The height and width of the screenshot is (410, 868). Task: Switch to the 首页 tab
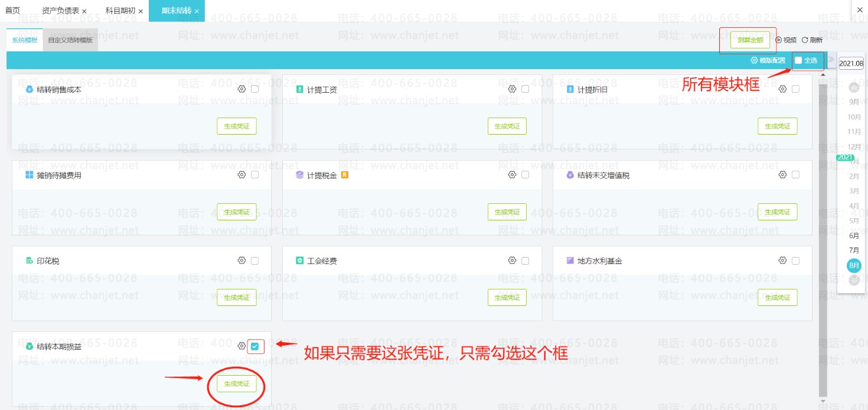12,11
